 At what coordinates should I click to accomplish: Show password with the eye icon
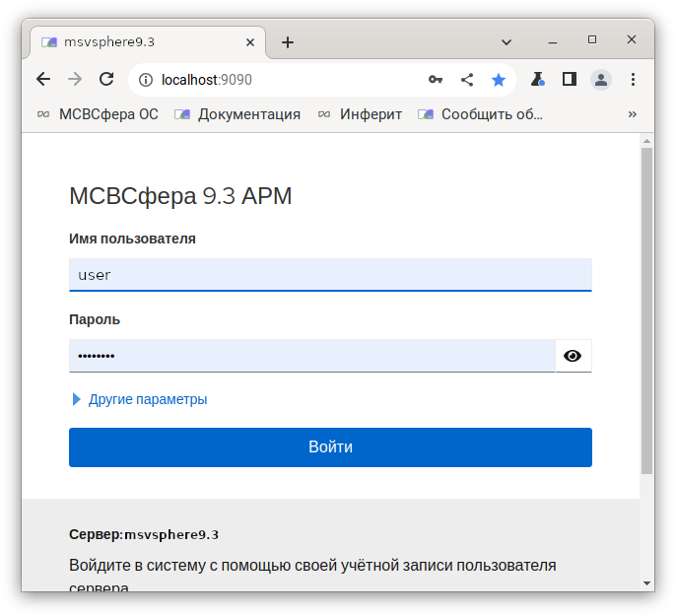point(573,356)
